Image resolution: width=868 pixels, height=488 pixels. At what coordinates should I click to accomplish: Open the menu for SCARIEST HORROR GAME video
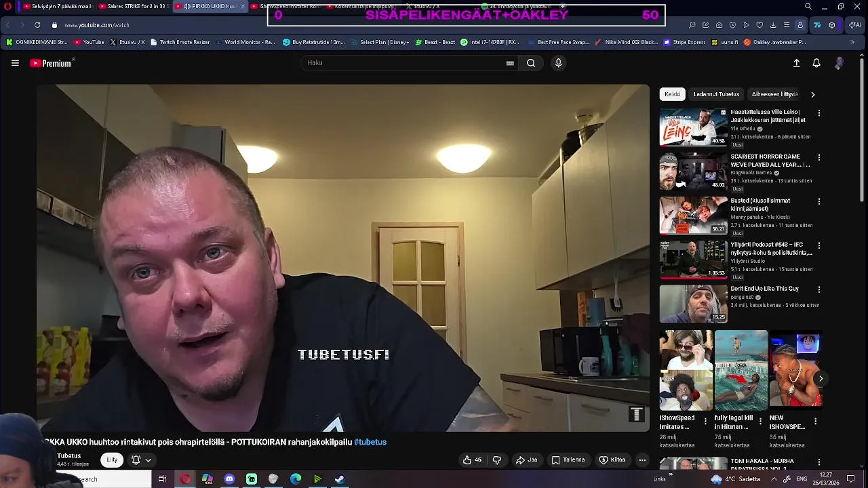[819, 157]
